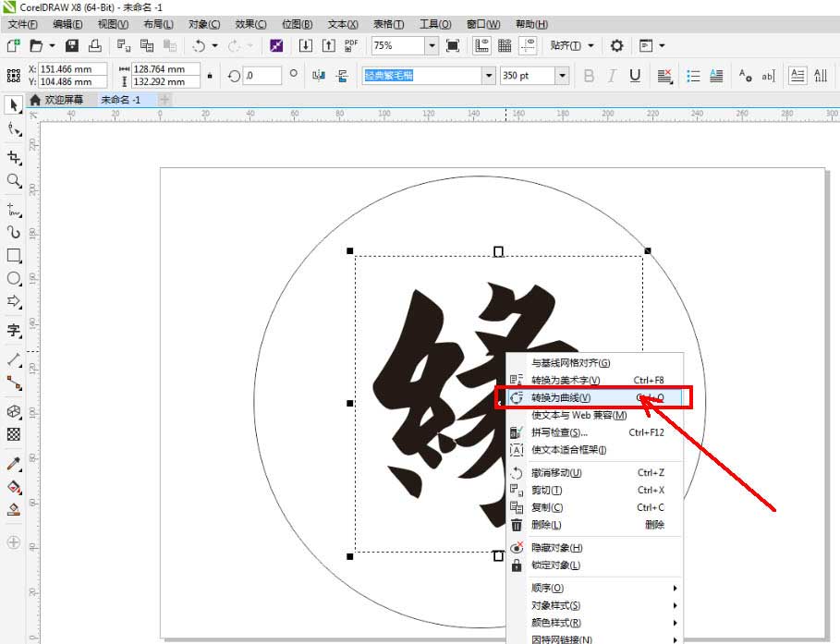The height and width of the screenshot is (644, 840).
Task: Click 锁定对象 in context menu
Action: click(594, 565)
